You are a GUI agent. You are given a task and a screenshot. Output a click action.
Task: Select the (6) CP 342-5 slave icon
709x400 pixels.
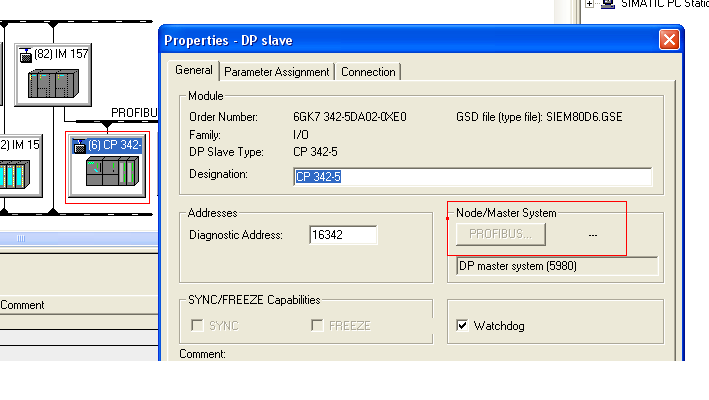(x=108, y=166)
